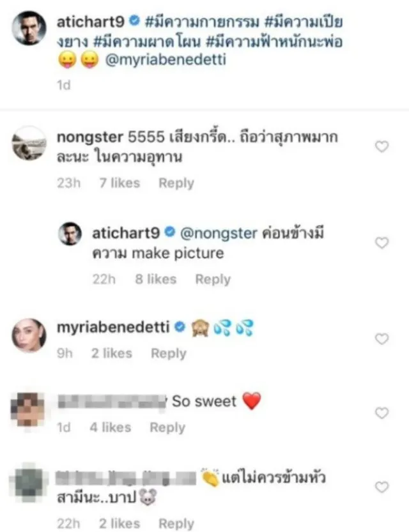
Task: Open atichart9's profile picture at the top
Action: (29, 27)
